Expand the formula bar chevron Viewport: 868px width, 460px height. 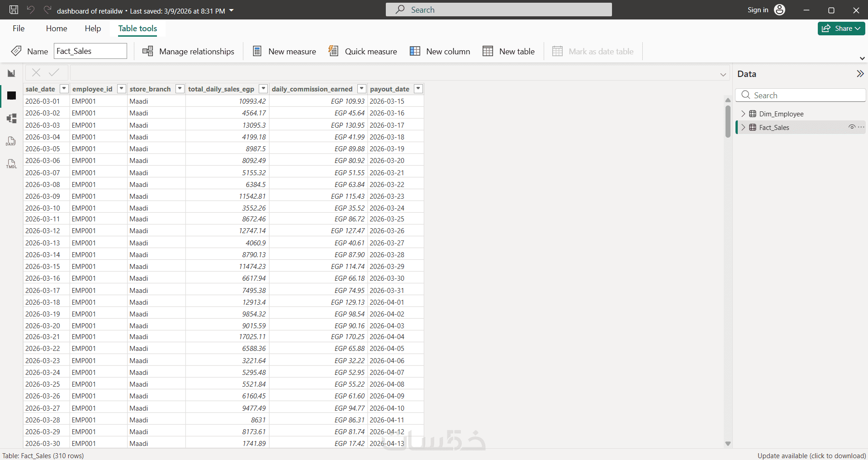[x=723, y=74]
